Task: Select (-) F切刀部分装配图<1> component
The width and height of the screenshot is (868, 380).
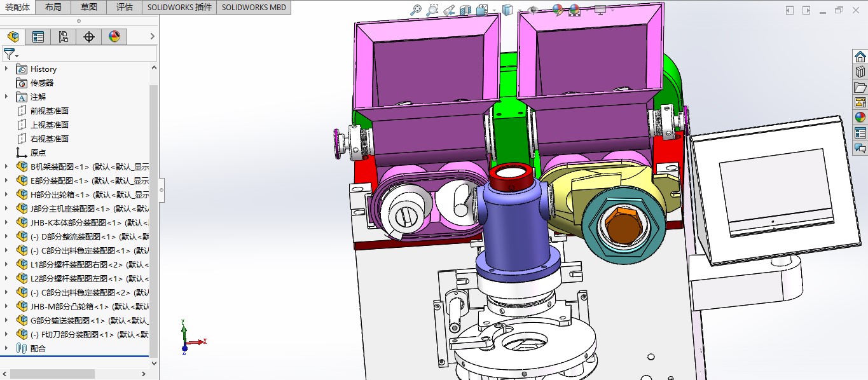Action: tap(81, 334)
